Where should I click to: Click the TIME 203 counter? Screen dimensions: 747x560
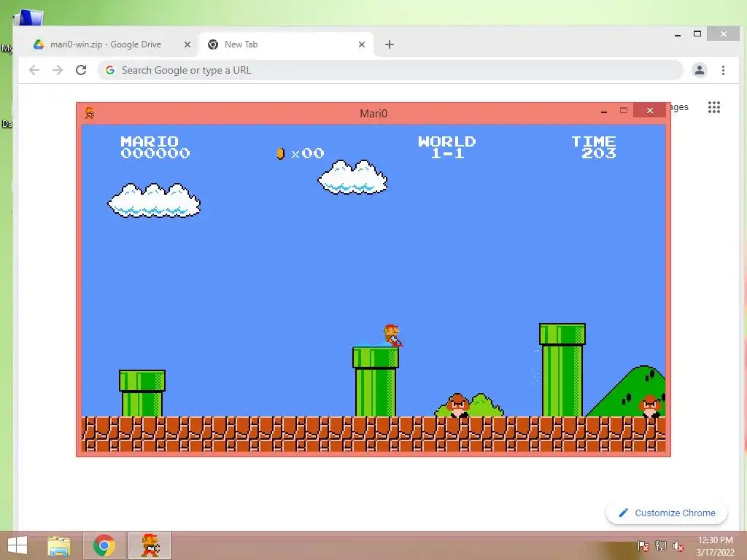[594, 147]
